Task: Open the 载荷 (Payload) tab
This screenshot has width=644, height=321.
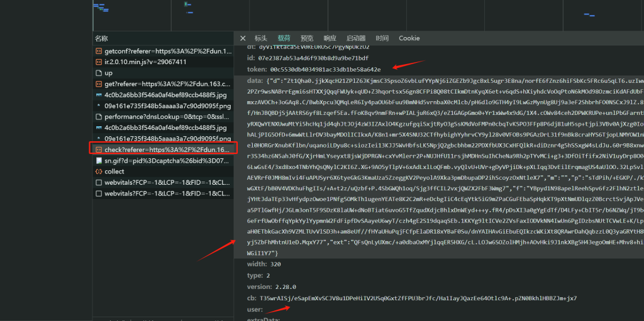Action: click(x=284, y=38)
